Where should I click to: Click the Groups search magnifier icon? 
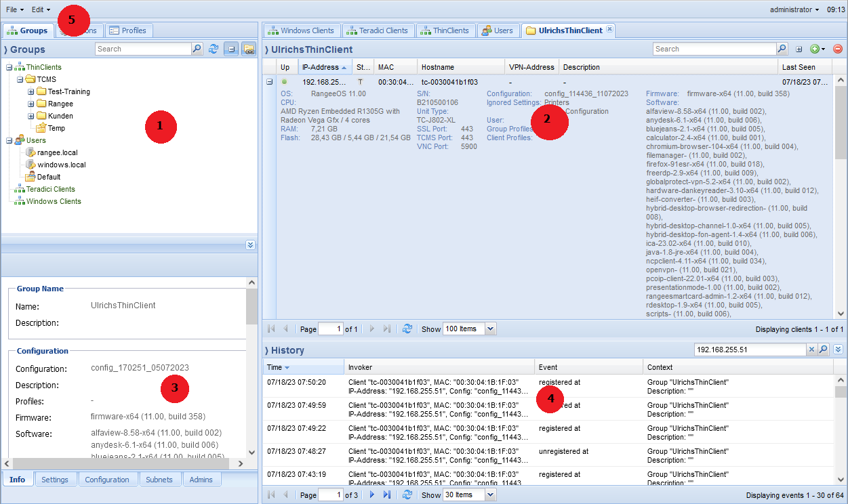click(x=197, y=49)
